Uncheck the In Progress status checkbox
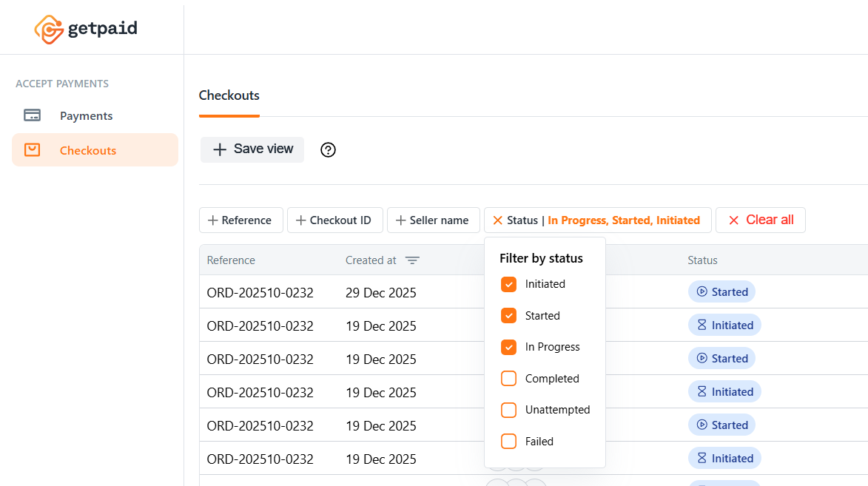The width and height of the screenshot is (868, 486). point(508,346)
